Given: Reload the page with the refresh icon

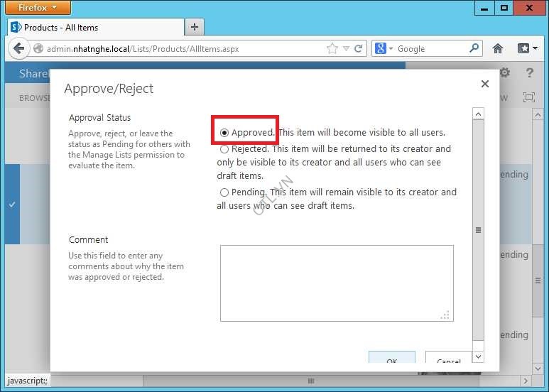Looking at the screenshot, I should pyautogui.click(x=359, y=49).
